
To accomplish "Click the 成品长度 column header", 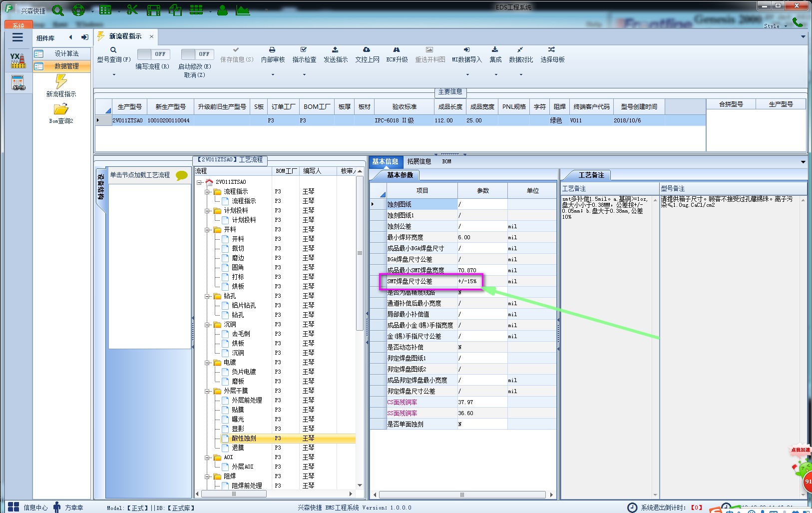I will click(450, 107).
